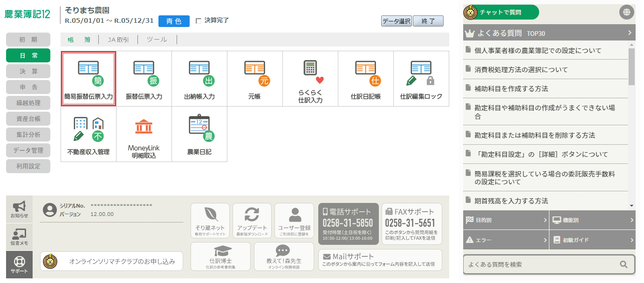Image resolution: width=644 pixels, height=283 pixels.
Task: Select サポート lifebuoy icon
Action: (x=20, y=264)
